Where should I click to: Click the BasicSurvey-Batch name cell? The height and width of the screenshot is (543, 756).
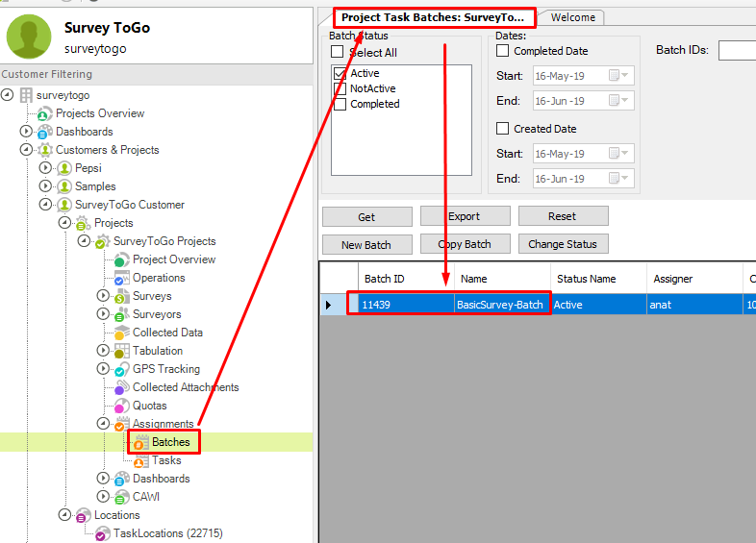[502, 305]
